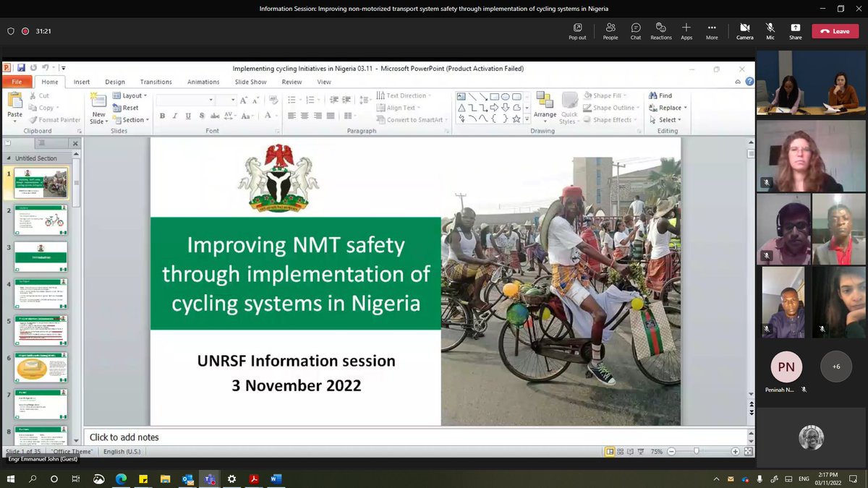
Task: Click the zoom in plus button
Action: tap(735, 451)
